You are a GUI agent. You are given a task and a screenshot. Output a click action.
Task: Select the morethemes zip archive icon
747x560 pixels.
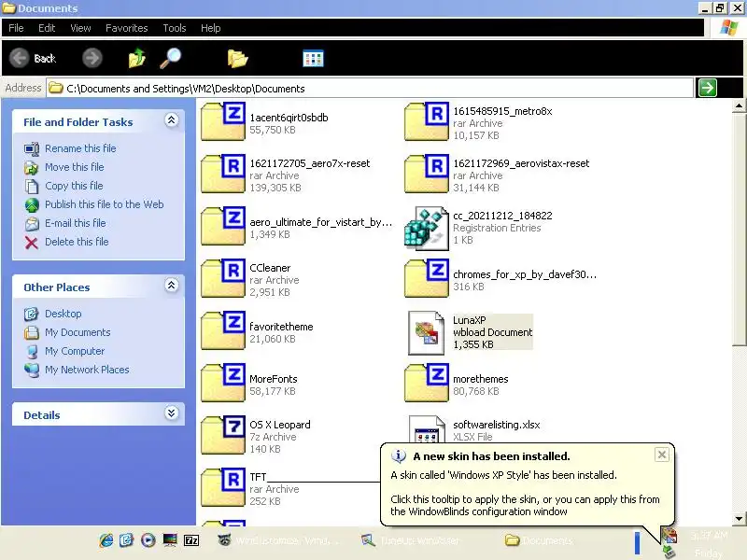pyautogui.click(x=427, y=384)
